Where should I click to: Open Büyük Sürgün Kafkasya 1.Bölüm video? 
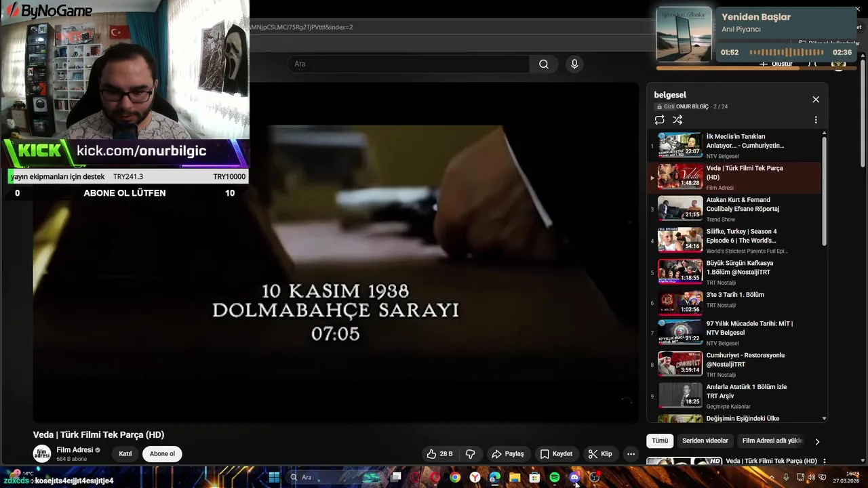pos(734,272)
